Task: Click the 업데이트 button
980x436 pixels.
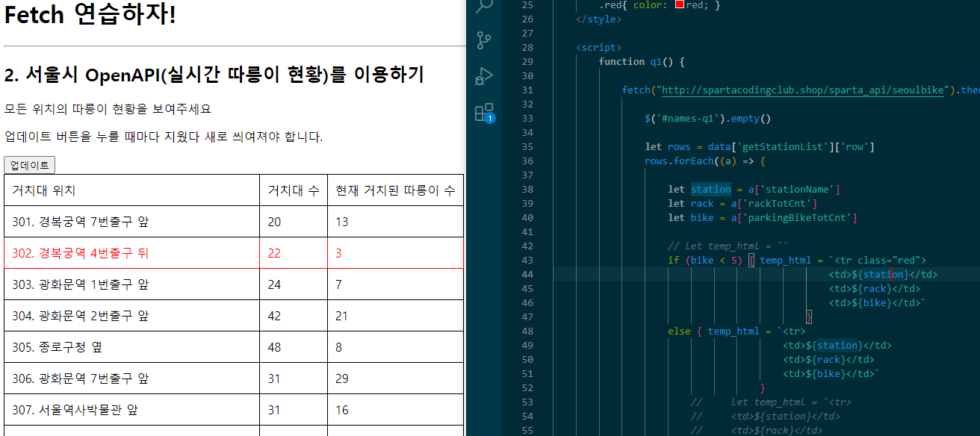Action: click(x=30, y=165)
